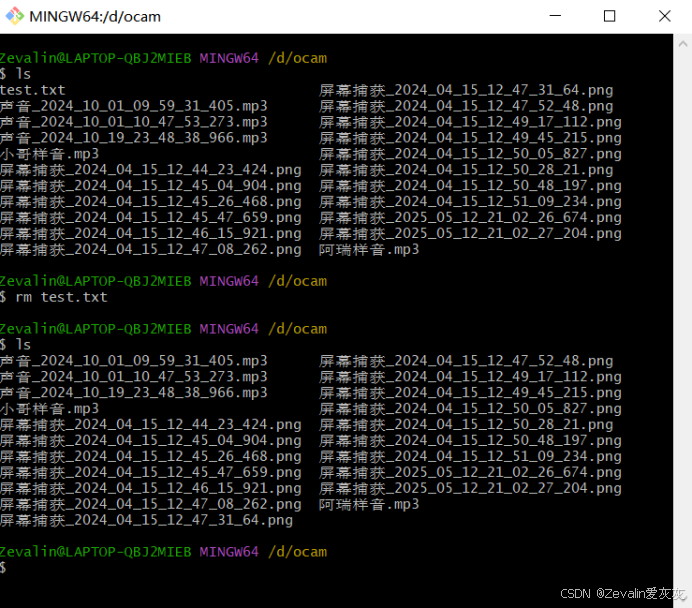692x608 pixels.
Task: Select 小哥样音.mp3 in the first ls listing
Action: [x=49, y=154]
